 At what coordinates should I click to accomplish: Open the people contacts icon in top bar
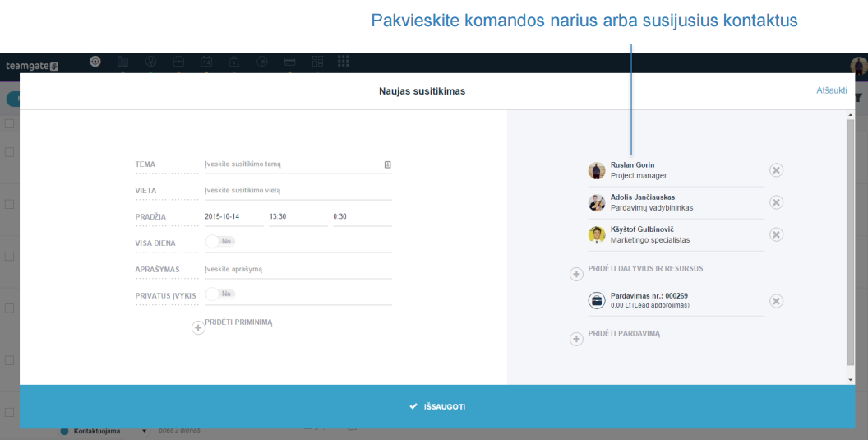[150, 62]
